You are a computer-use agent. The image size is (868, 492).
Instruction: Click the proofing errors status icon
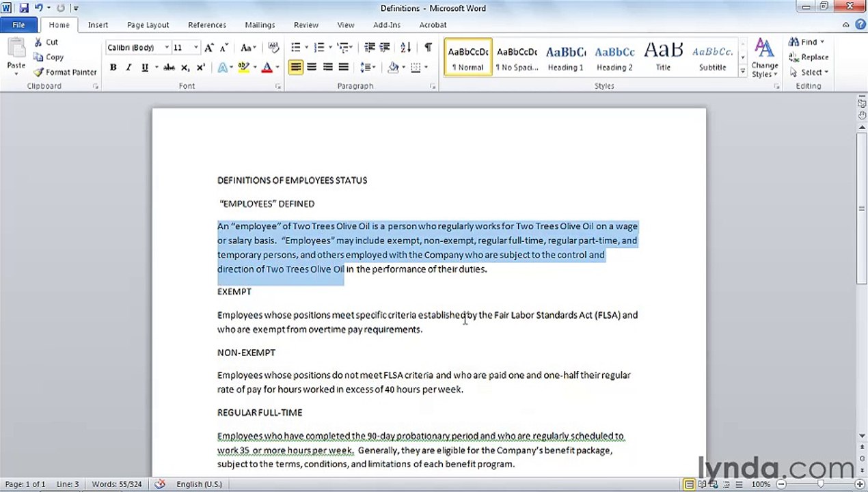(160, 484)
